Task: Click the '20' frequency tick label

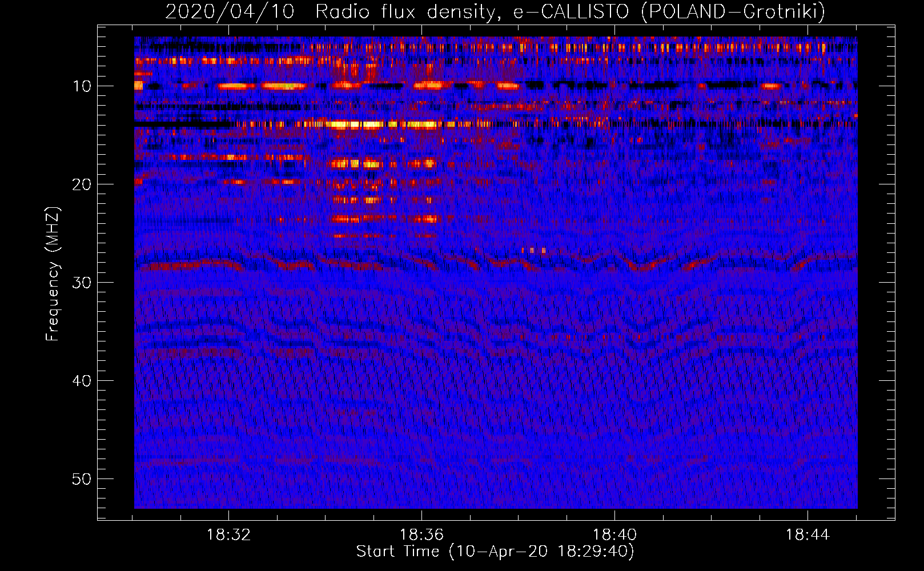Action: [82, 184]
